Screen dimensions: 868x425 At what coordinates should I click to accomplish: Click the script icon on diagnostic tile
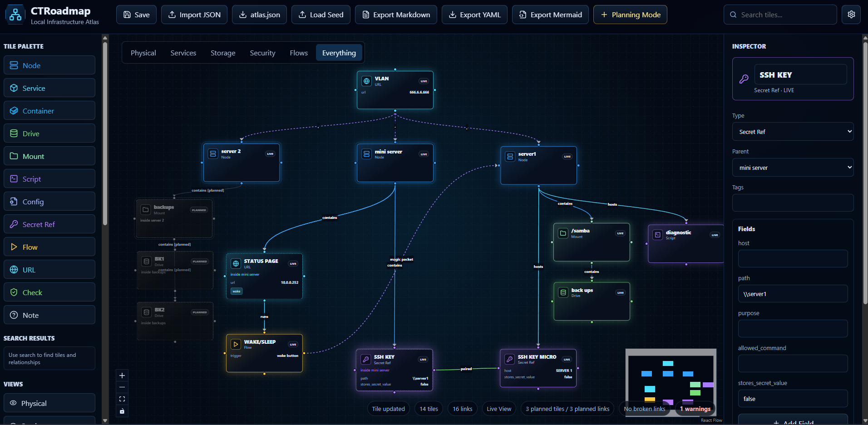657,235
